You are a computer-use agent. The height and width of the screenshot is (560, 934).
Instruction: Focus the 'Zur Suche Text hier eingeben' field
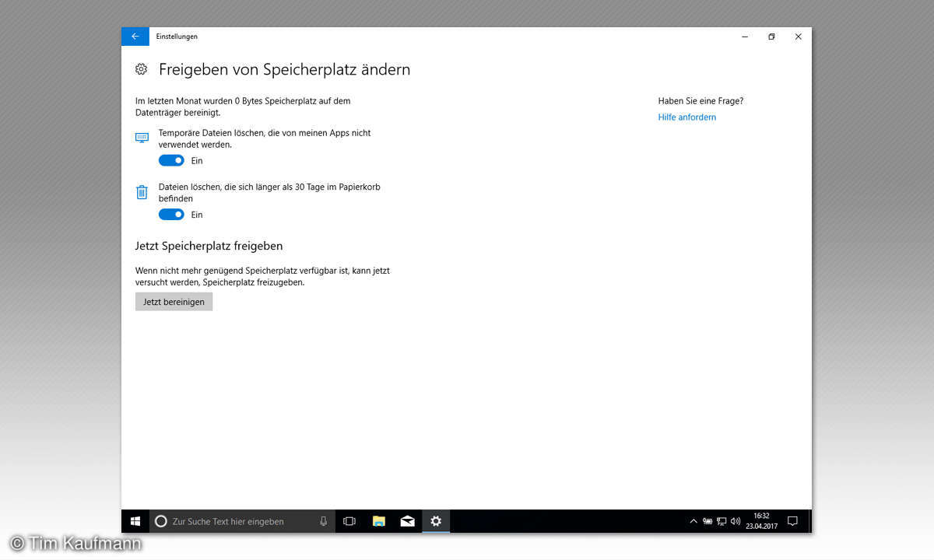click(242, 521)
